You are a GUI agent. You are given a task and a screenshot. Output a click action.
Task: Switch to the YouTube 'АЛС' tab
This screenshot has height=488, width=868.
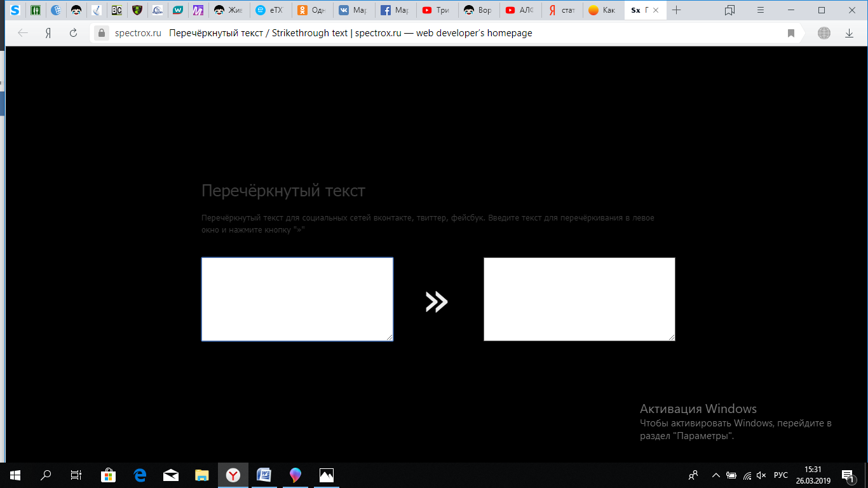coord(519,10)
